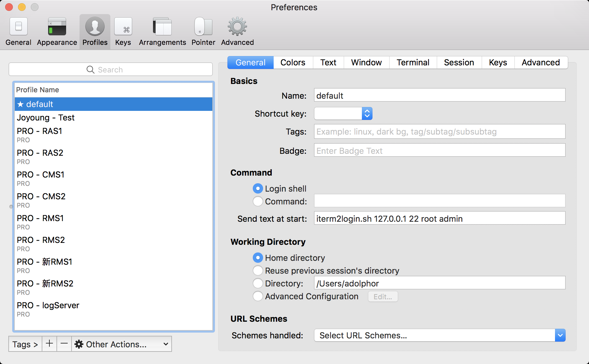Click the Directory path field

(x=440, y=283)
